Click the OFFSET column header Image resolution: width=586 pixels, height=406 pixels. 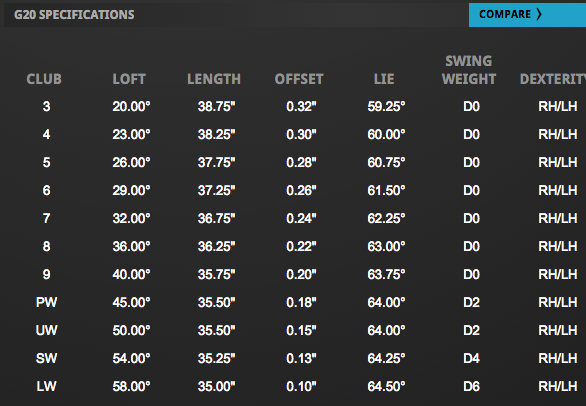click(x=299, y=79)
